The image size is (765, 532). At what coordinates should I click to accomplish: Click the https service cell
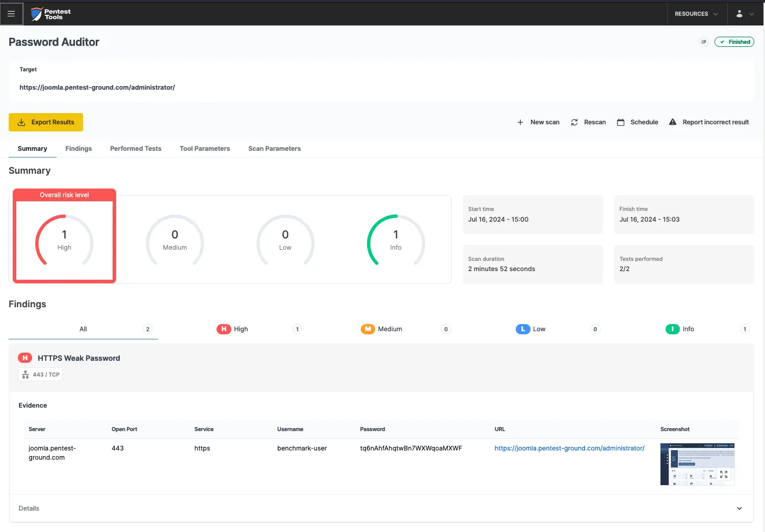(x=202, y=448)
